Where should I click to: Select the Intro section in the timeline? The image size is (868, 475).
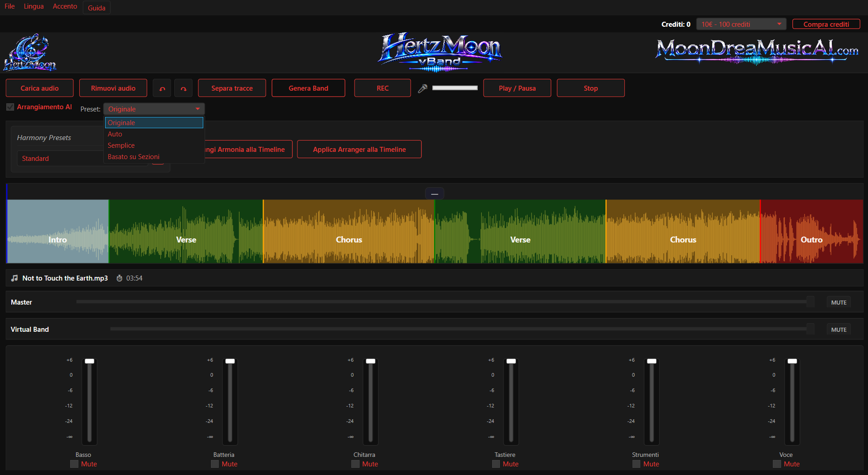coord(58,232)
